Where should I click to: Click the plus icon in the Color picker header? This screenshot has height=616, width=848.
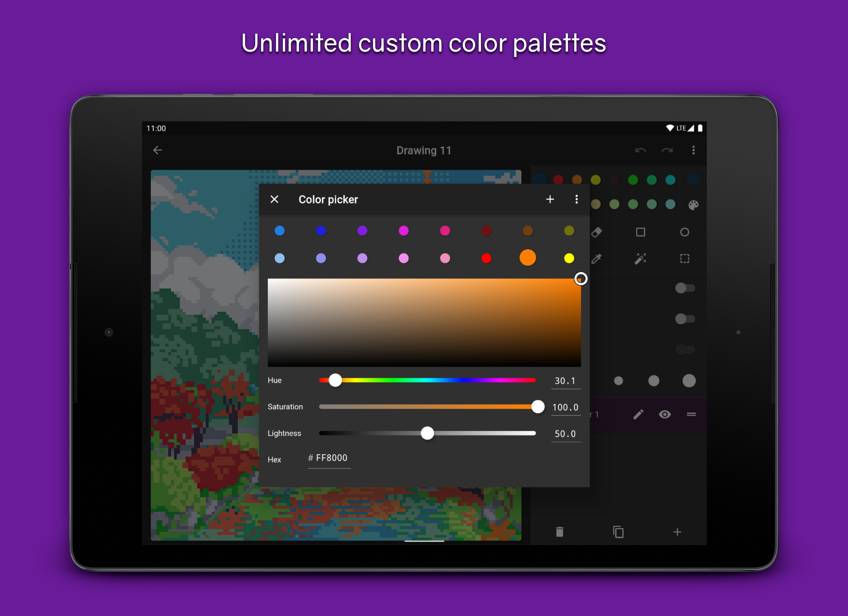550,199
